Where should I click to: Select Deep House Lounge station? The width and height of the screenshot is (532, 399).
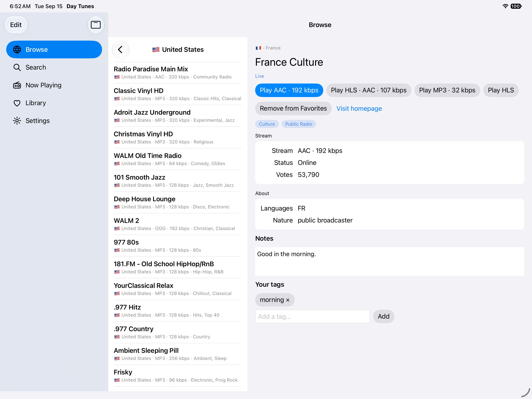[177, 203]
